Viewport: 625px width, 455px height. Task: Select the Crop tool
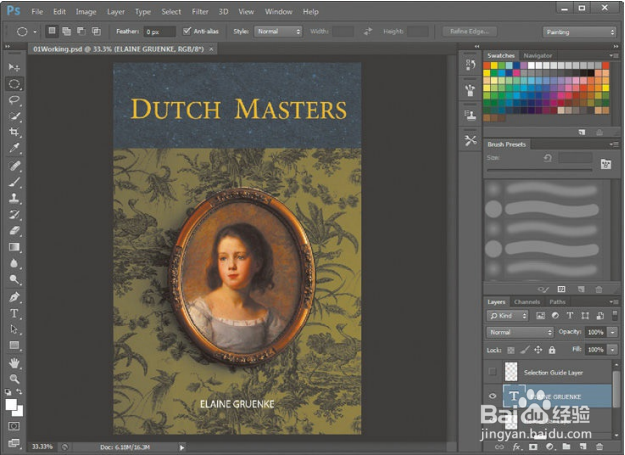point(14,132)
